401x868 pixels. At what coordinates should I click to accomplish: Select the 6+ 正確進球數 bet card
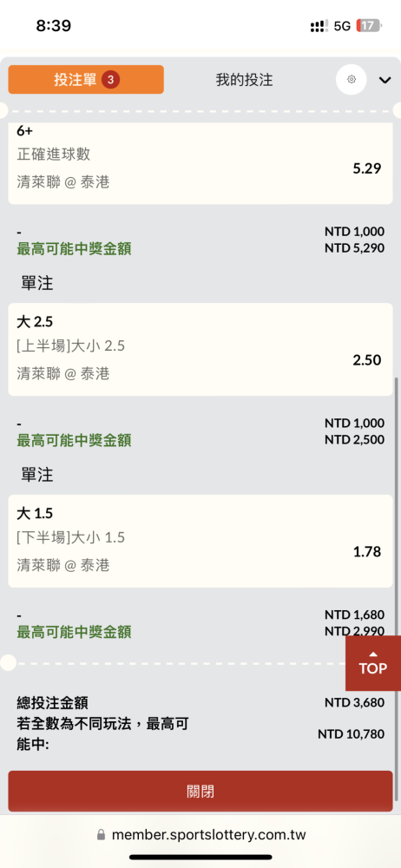click(x=200, y=163)
